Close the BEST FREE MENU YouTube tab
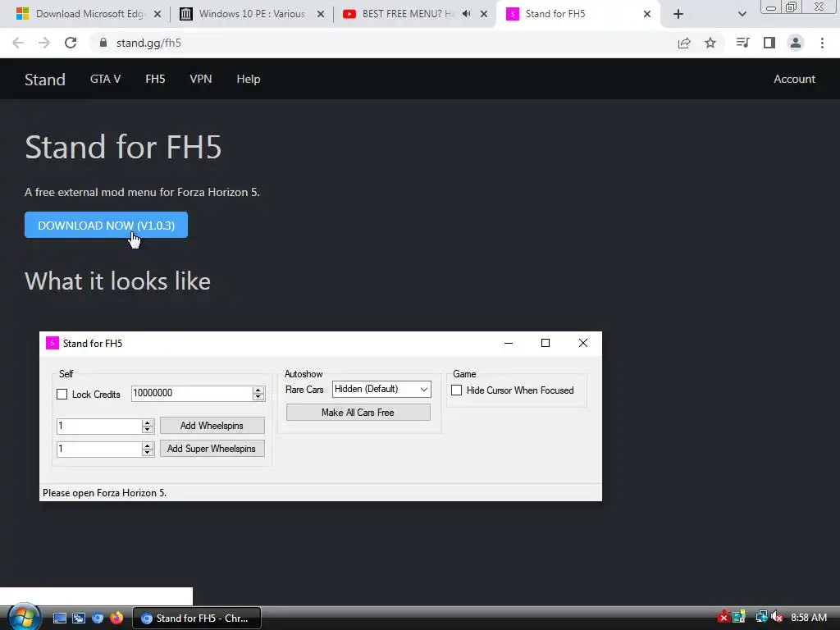 (484, 14)
